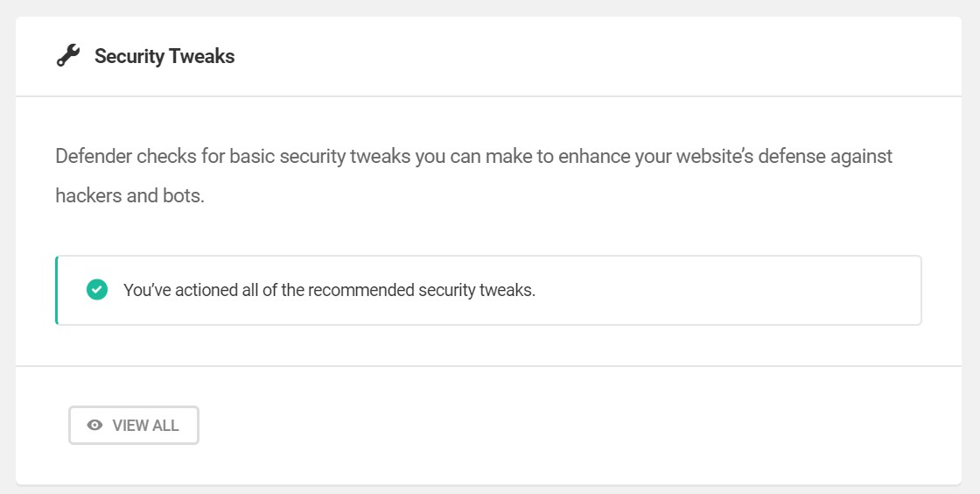Click the eye icon in View All button
Screen dimensions: 980x494
pos(95,426)
